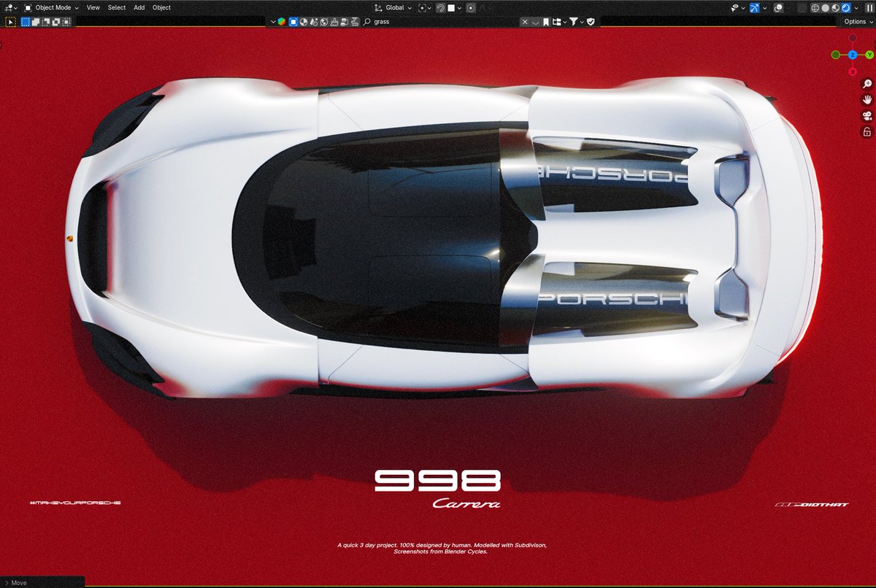Snap view to Z axis gizmo

tap(852, 55)
